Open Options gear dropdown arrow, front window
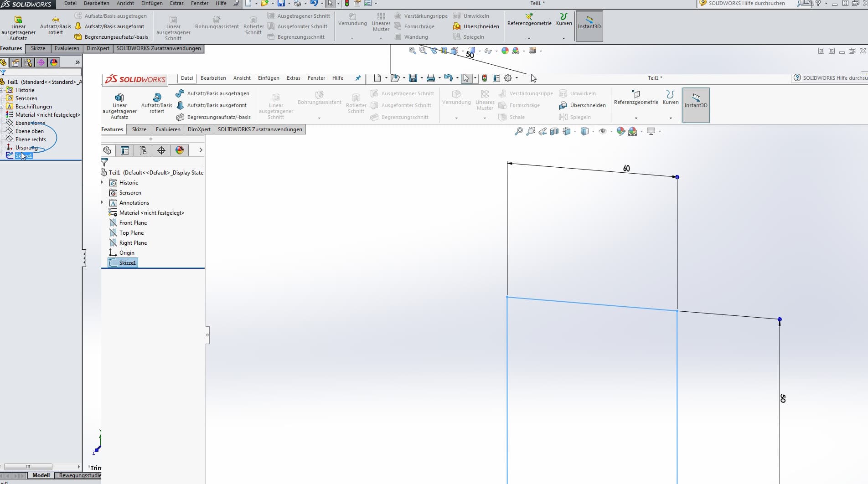Screen dimensions: 868x484 pyautogui.click(x=517, y=78)
